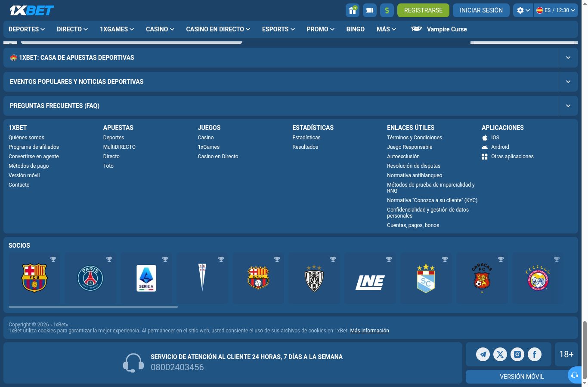588x387 pixels.
Task: Click trophy icon on FC Barcelona card
Action: click(53, 259)
